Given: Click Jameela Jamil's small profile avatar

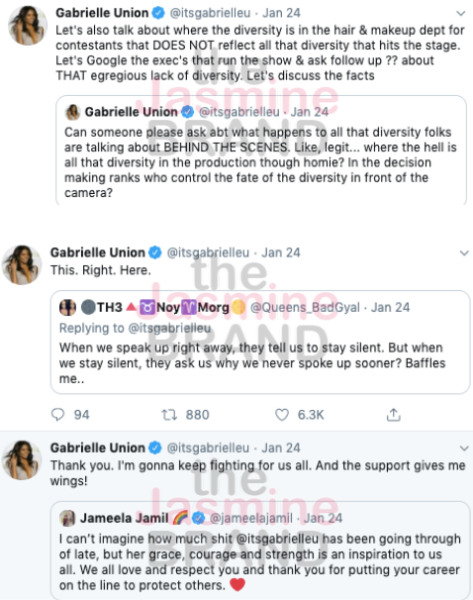Looking at the screenshot, I should tap(67, 518).
